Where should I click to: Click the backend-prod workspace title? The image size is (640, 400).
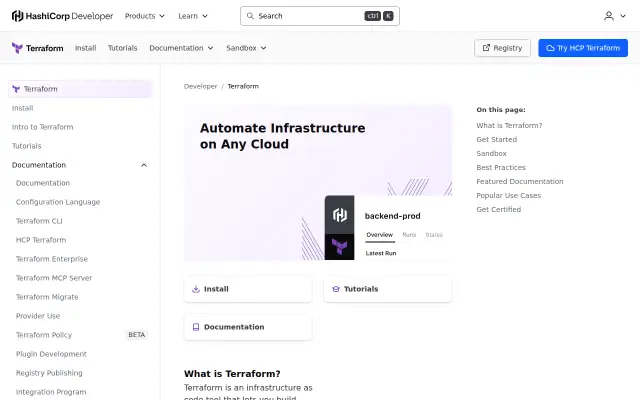(x=393, y=216)
